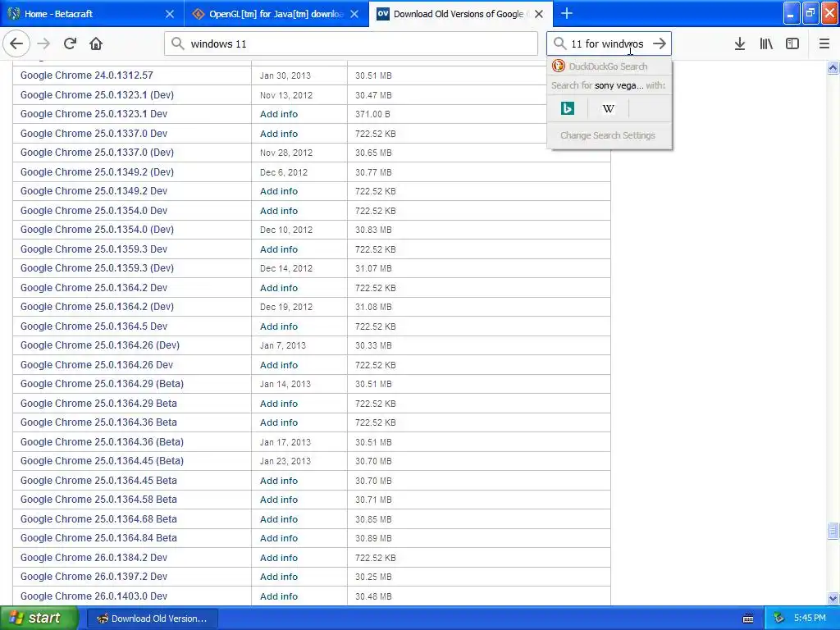Select the Download Old Versions of Google tab

tap(461, 14)
